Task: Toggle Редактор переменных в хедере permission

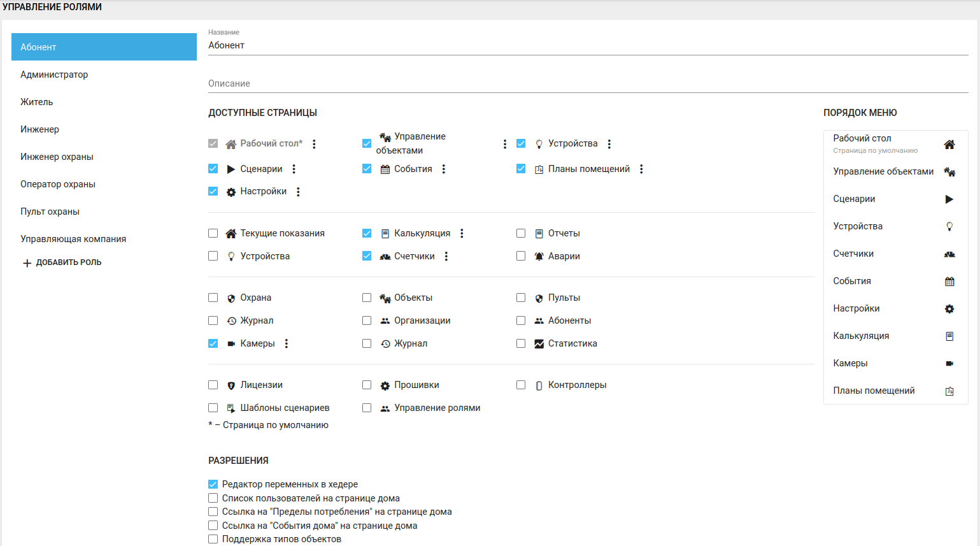Action: pos(213,484)
